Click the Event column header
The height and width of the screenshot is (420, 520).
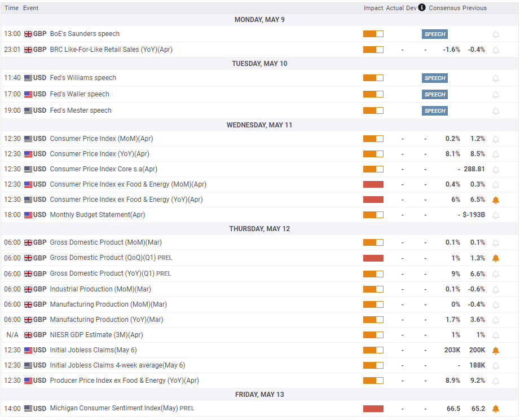click(x=30, y=8)
